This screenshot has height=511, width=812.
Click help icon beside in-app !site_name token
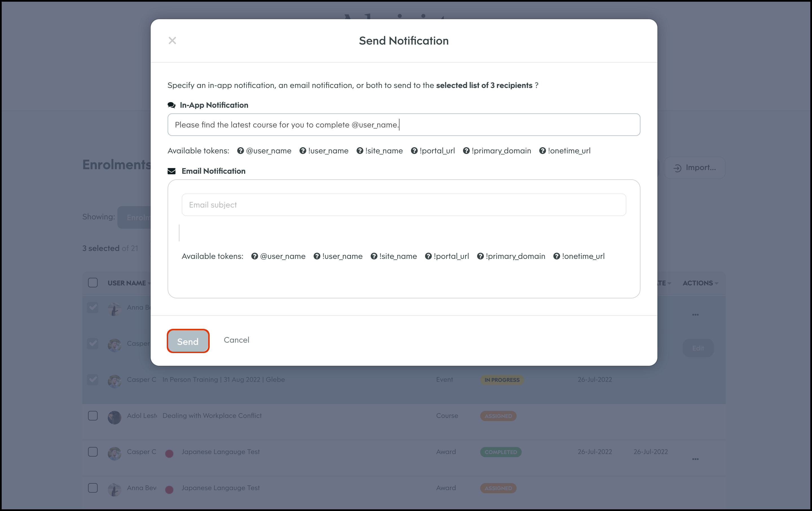click(x=360, y=151)
